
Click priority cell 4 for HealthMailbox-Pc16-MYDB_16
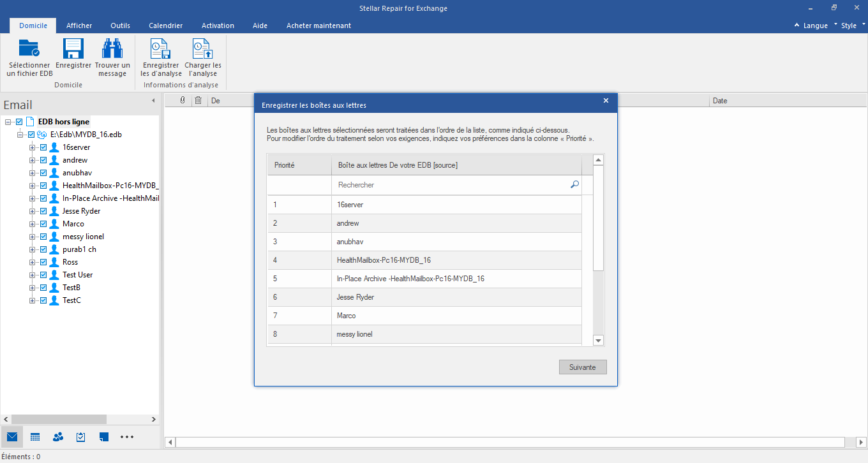click(x=299, y=260)
